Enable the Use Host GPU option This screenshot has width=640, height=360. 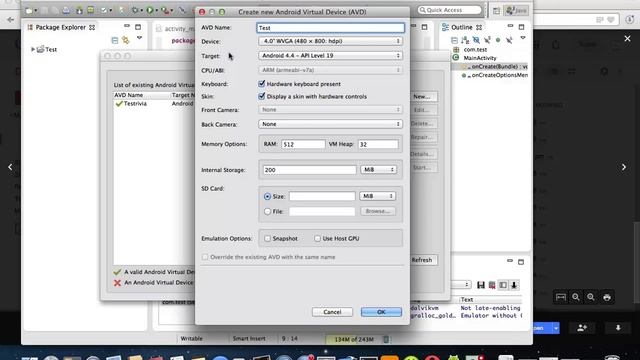click(317, 238)
